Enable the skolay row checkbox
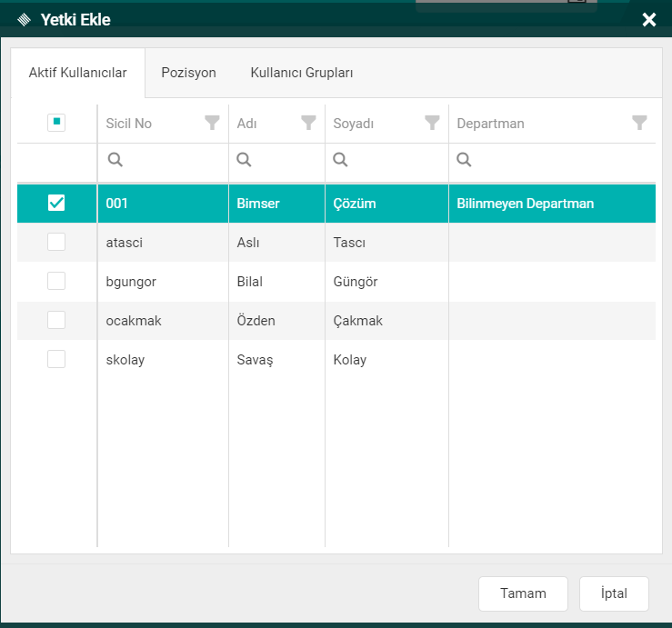672x628 pixels. tap(56, 360)
